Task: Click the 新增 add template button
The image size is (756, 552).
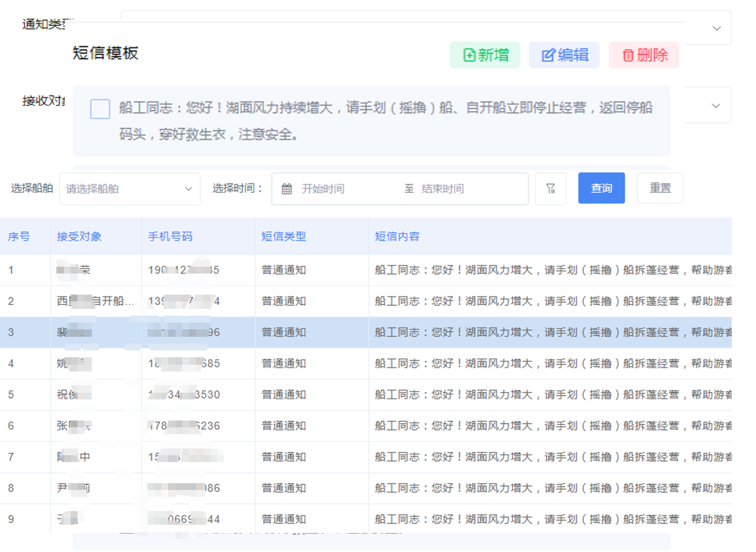Action: point(484,55)
